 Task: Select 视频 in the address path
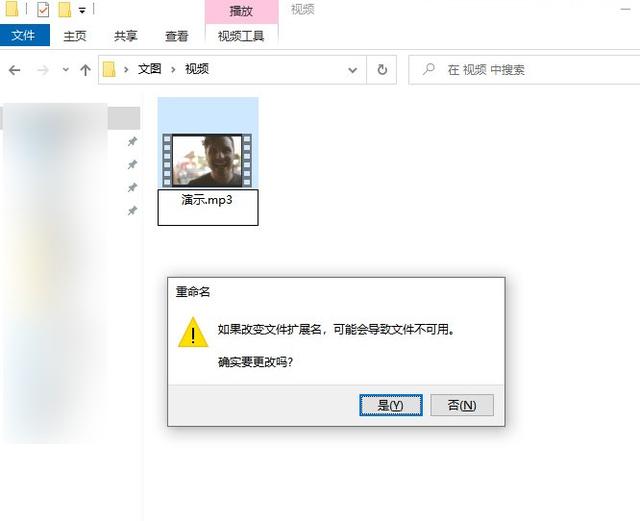point(197,69)
